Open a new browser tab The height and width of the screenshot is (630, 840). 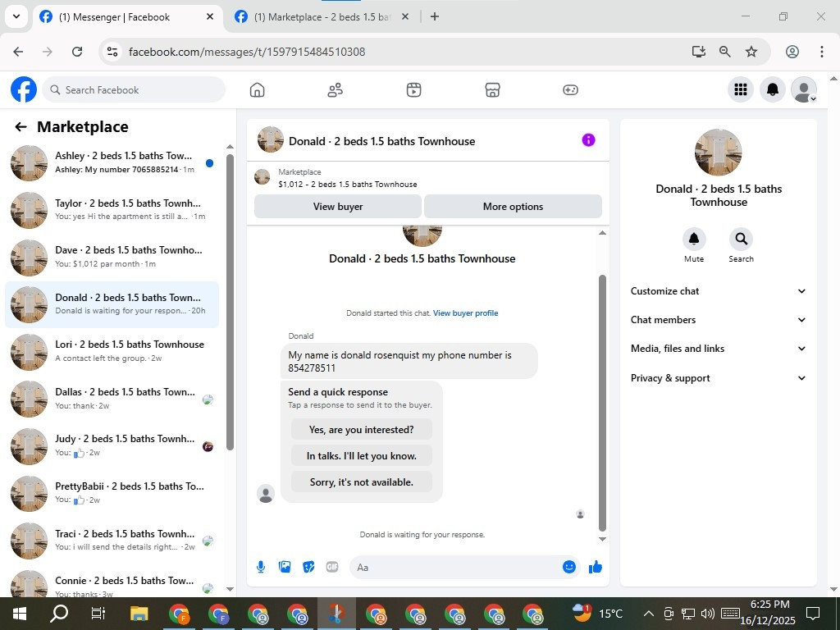pyautogui.click(x=435, y=16)
